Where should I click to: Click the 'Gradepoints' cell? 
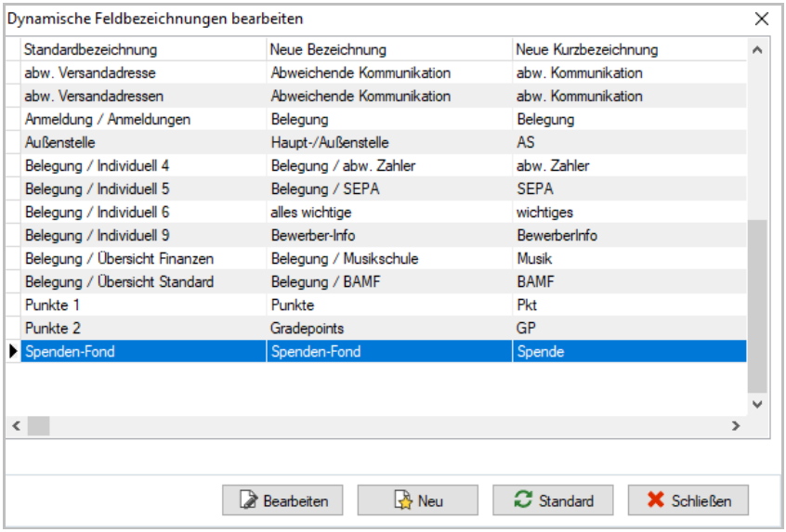coord(389,328)
